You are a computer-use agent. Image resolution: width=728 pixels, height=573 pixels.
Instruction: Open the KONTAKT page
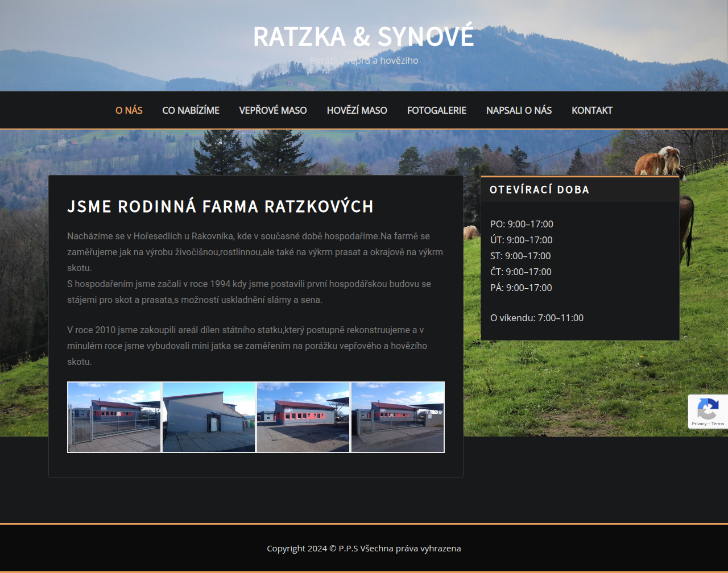tap(592, 110)
